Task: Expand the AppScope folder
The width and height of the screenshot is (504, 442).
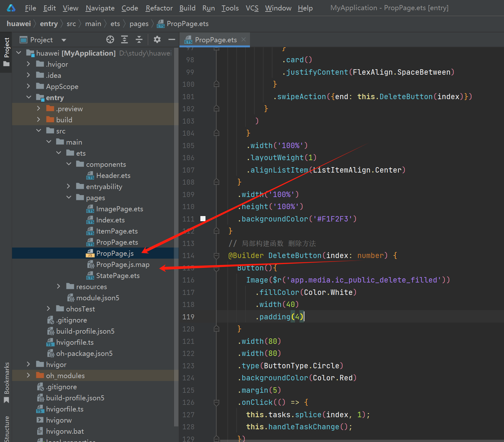Action: tap(29, 86)
